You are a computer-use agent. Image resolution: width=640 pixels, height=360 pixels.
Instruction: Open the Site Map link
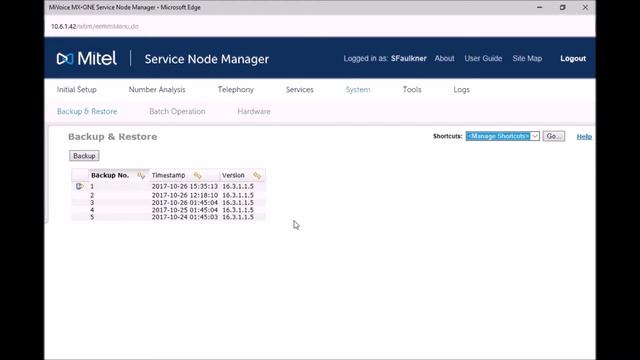click(527, 58)
